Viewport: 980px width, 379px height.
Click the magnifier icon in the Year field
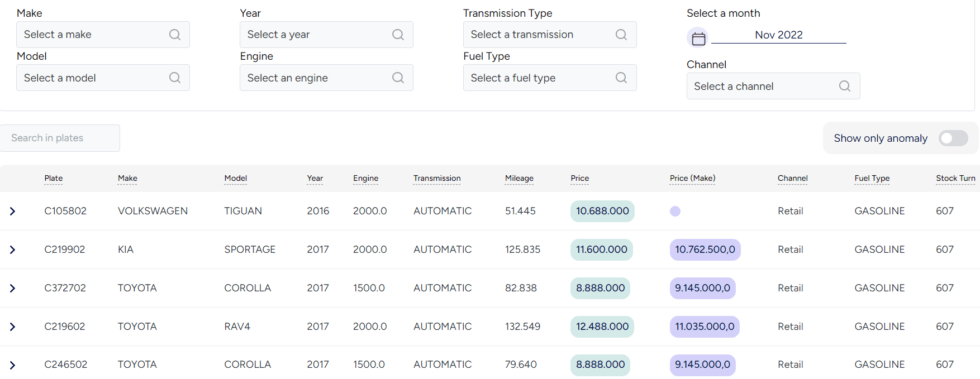tap(398, 35)
